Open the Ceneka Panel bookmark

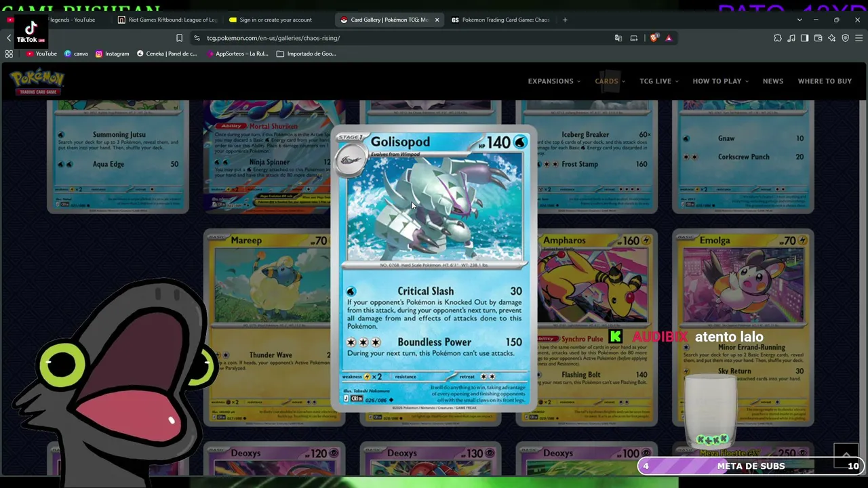tap(167, 54)
